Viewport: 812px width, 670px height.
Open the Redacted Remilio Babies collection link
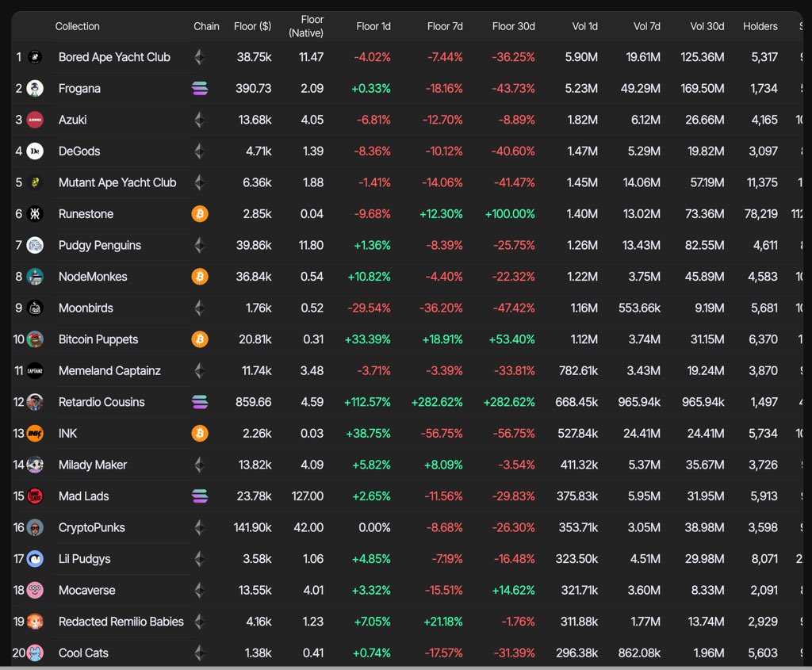[x=121, y=622]
